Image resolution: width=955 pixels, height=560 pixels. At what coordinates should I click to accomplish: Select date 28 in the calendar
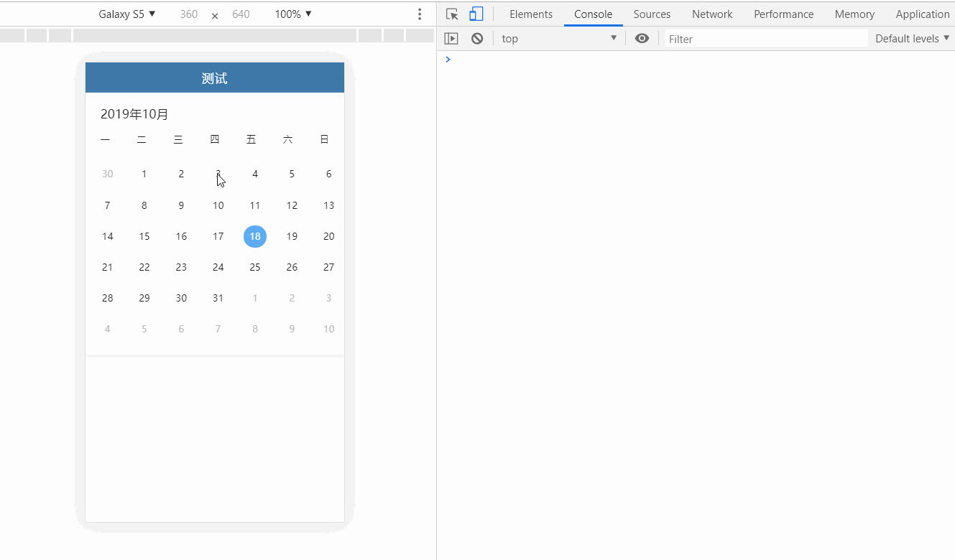108,298
